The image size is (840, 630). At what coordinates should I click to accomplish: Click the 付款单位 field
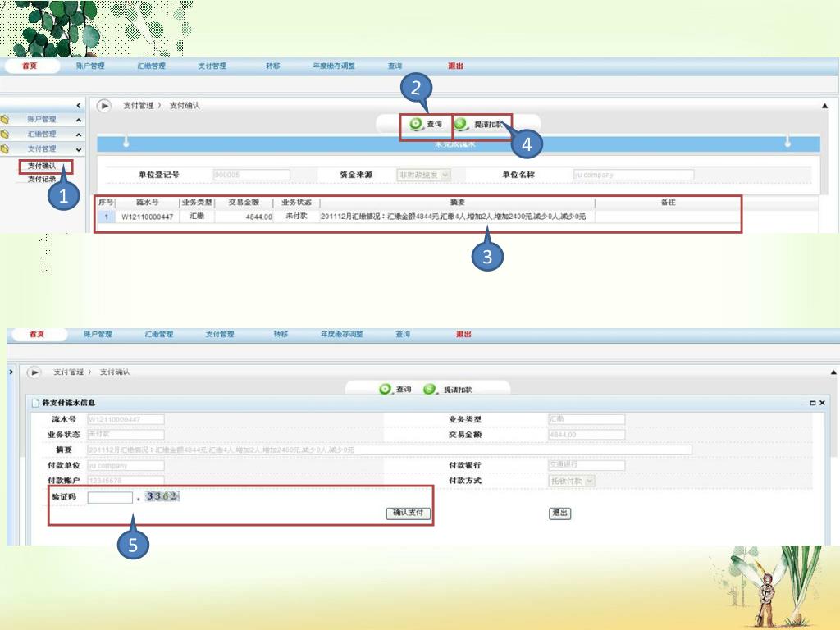click(126, 466)
